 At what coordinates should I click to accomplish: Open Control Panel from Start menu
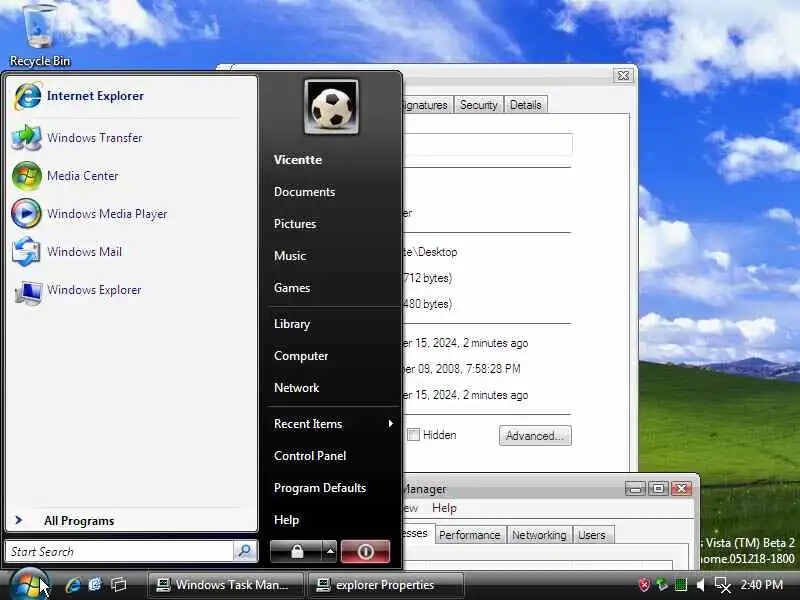coord(310,456)
